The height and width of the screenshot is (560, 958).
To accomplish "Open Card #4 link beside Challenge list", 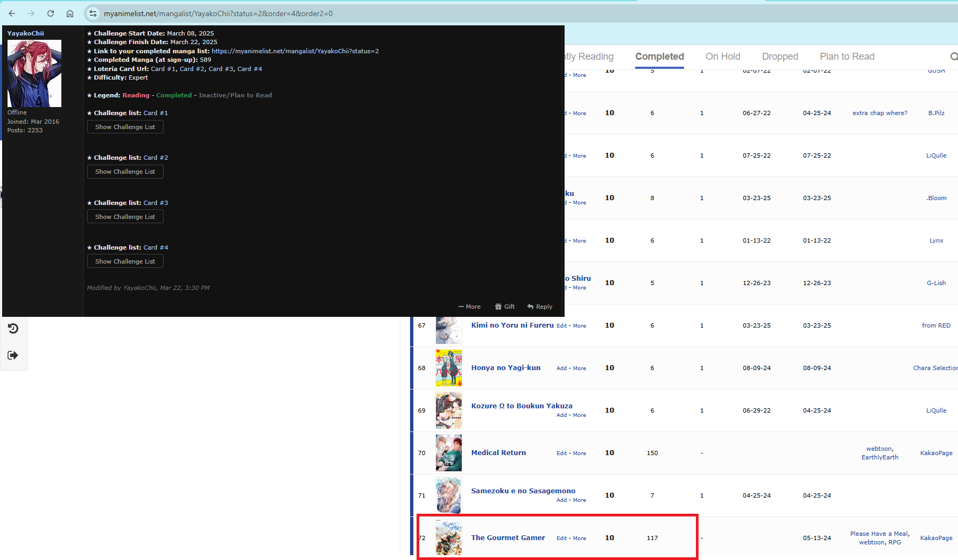I will [156, 247].
